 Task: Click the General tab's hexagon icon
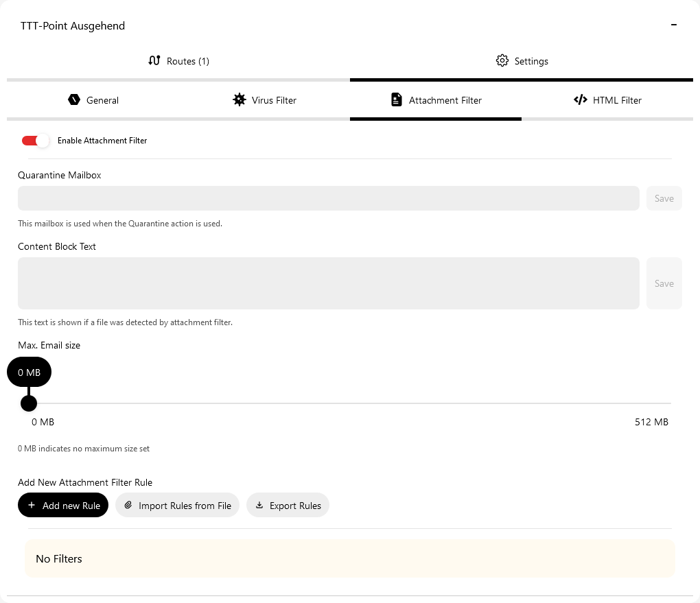click(74, 100)
